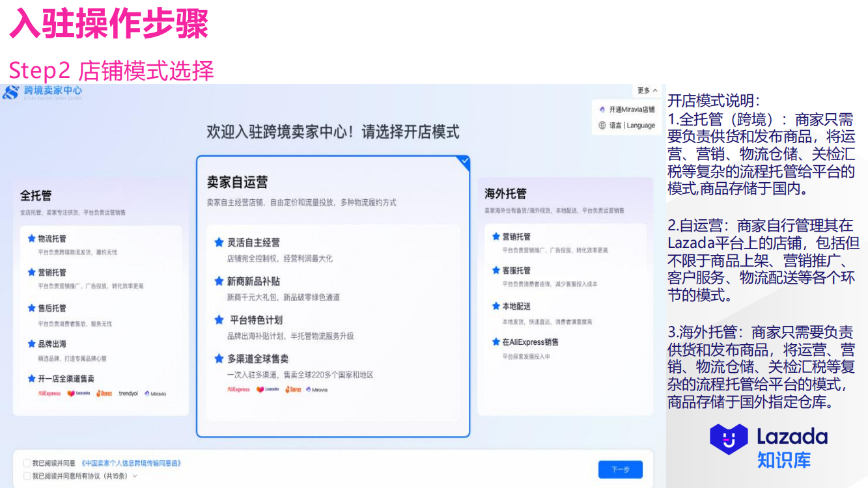Click the Daraz logo in 全托管 card
This screenshot has height=488, width=868.
pyautogui.click(x=104, y=392)
